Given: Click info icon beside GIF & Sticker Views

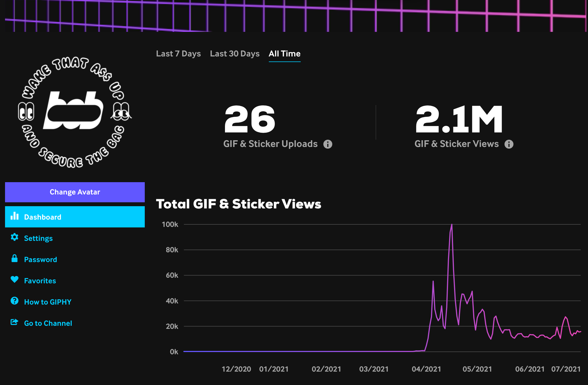Looking at the screenshot, I should click(x=509, y=144).
